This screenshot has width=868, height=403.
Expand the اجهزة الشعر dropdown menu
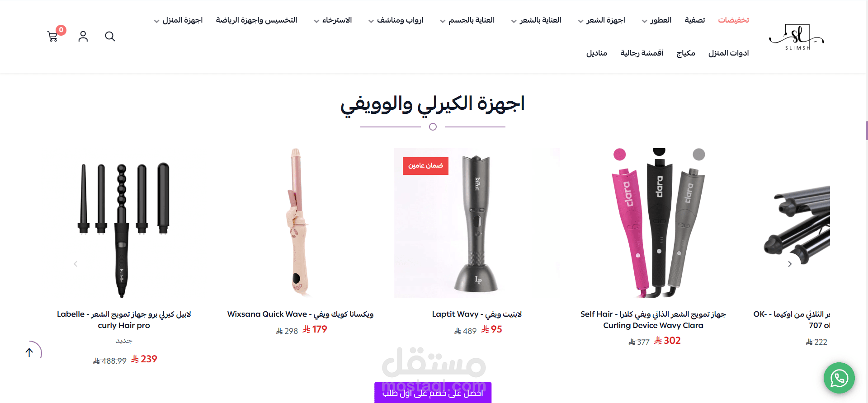tap(601, 20)
